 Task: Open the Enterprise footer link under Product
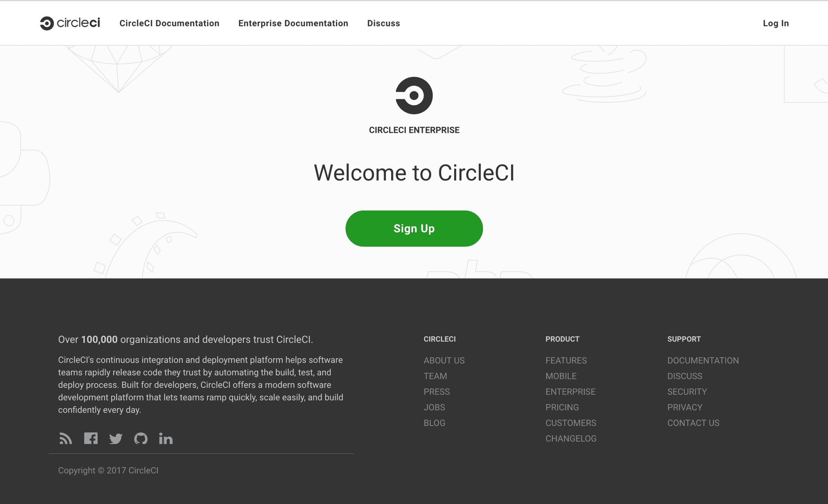coord(571,391)
